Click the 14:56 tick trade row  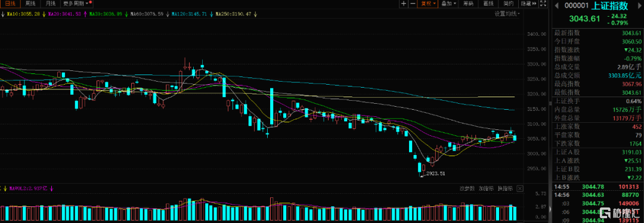pos(597,195)
